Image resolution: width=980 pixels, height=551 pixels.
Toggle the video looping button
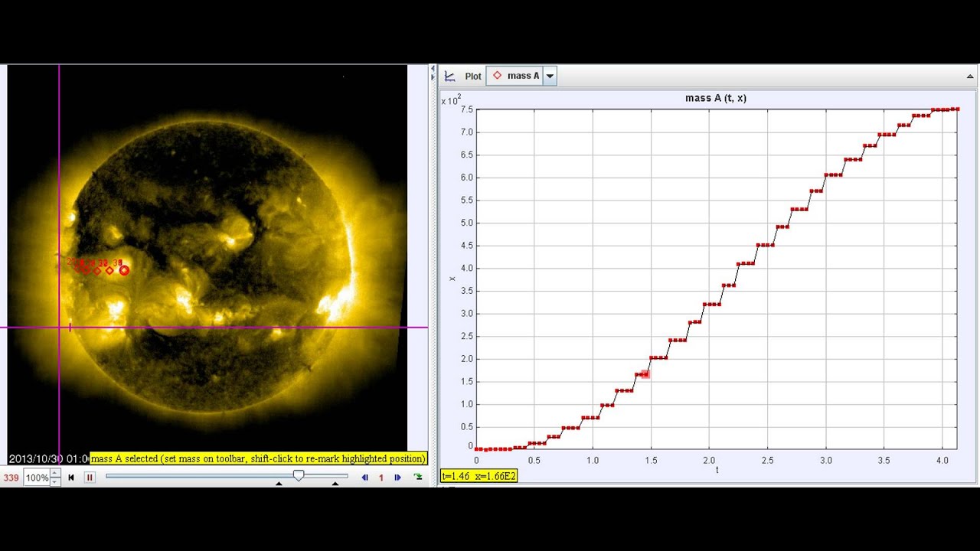(418, 478)
